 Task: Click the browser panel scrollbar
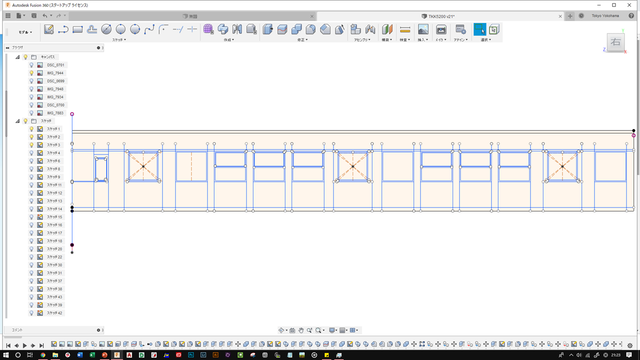(x=6, y=113)
